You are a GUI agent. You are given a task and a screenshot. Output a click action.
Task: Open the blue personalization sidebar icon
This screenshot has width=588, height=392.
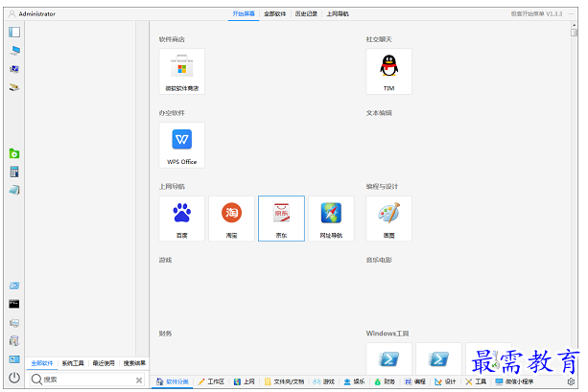click(x=14, y=359)
